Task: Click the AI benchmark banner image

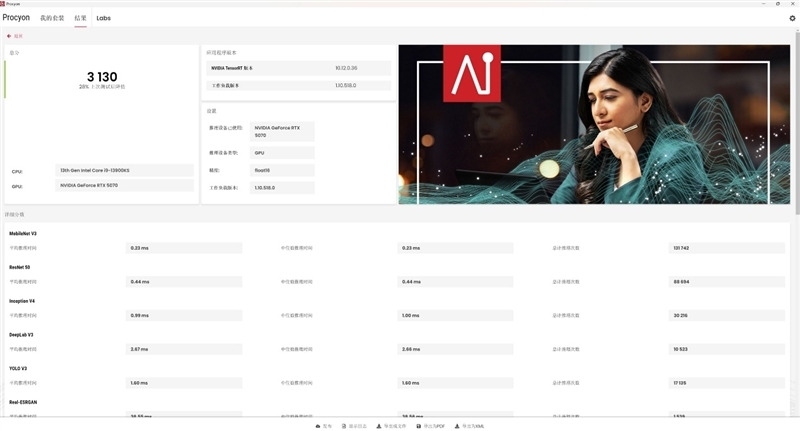Action: click(593, 124)
